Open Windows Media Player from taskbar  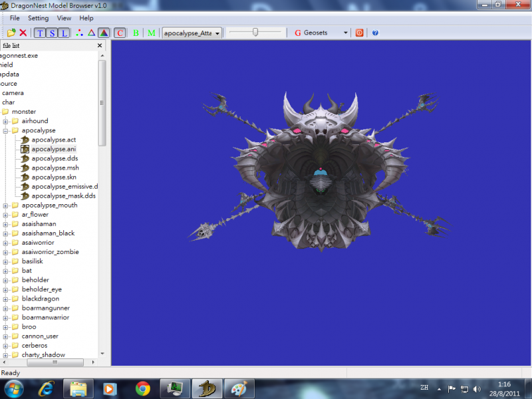pos(110,389)
